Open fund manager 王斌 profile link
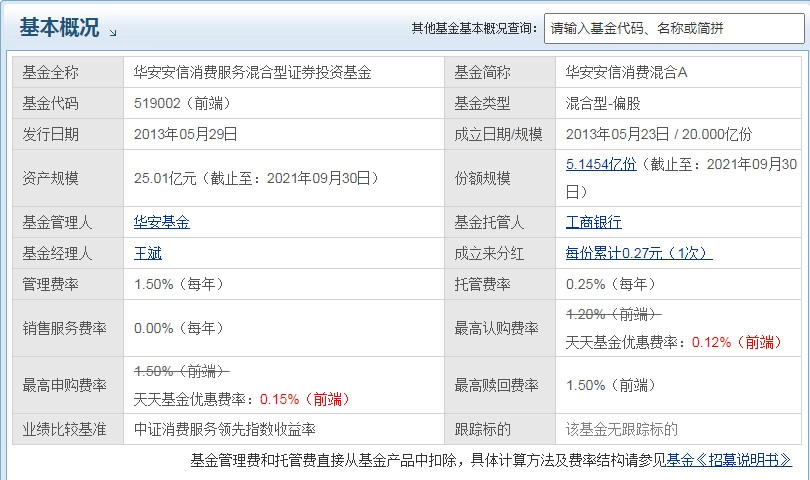The width and height of the screenshot is (810, 480). (x=148, y=253)
